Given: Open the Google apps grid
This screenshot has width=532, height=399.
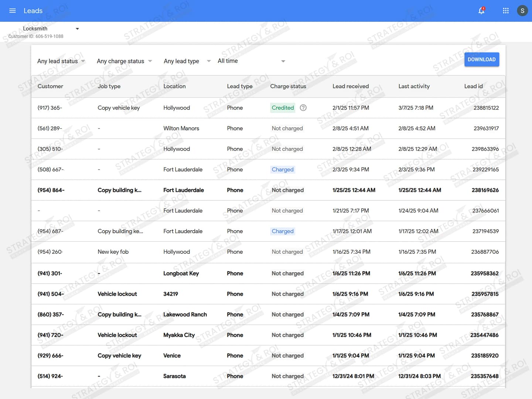Looking at the screenshot, I should (x=506, y=11).
